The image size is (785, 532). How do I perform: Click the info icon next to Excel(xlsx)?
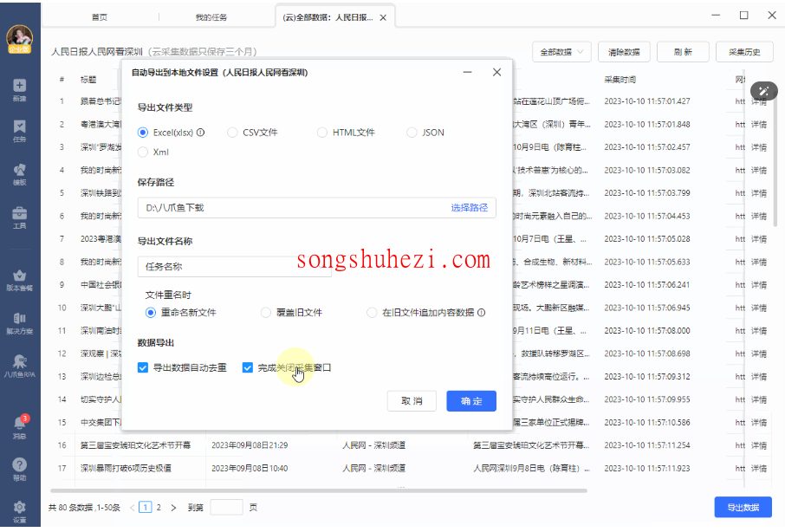coord(200,133)
